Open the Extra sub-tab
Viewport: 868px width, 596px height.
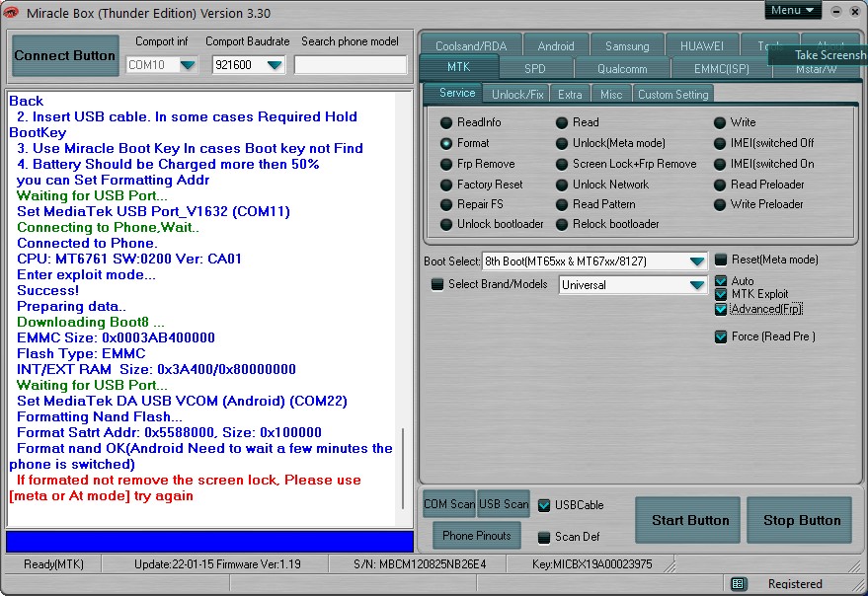[570, 95]
